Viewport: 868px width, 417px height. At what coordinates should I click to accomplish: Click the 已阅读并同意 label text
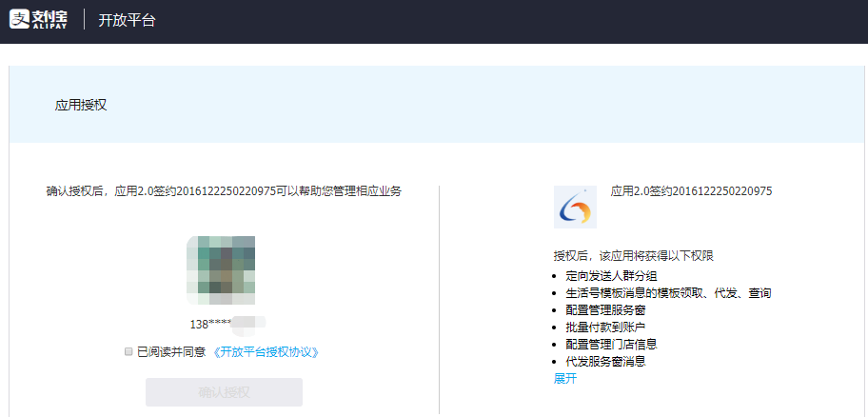[x=171, y=351]
